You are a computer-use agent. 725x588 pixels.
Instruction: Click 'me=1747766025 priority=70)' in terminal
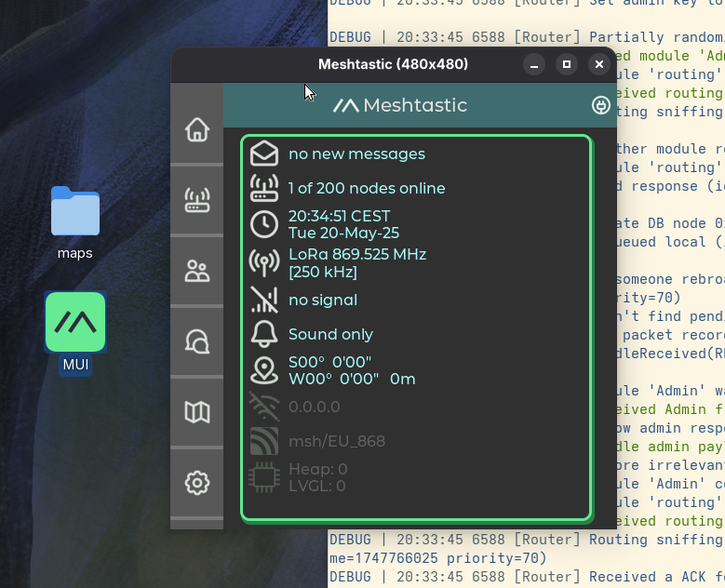(x=437, y=558)
